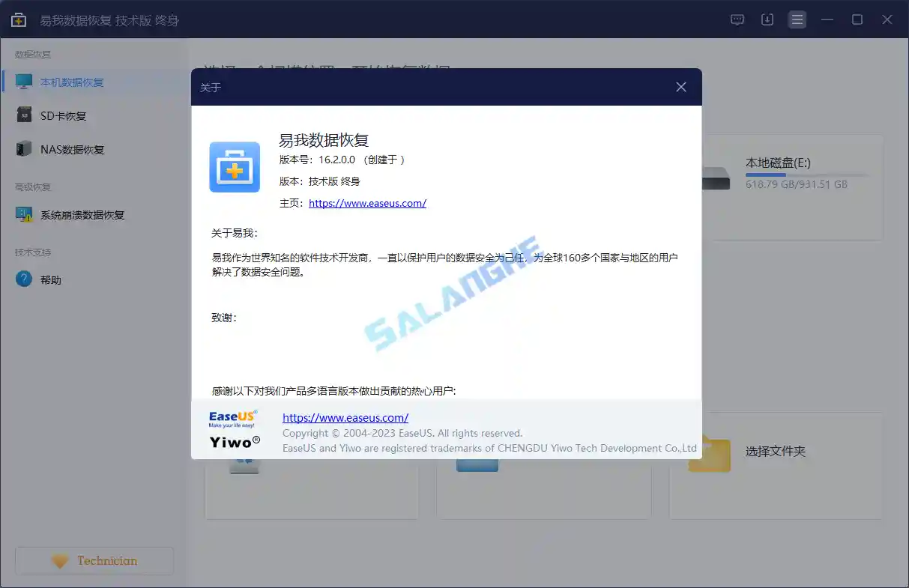Click the folder icon beside 选择文件夹

pyautogui.click(x=710, y=453)
